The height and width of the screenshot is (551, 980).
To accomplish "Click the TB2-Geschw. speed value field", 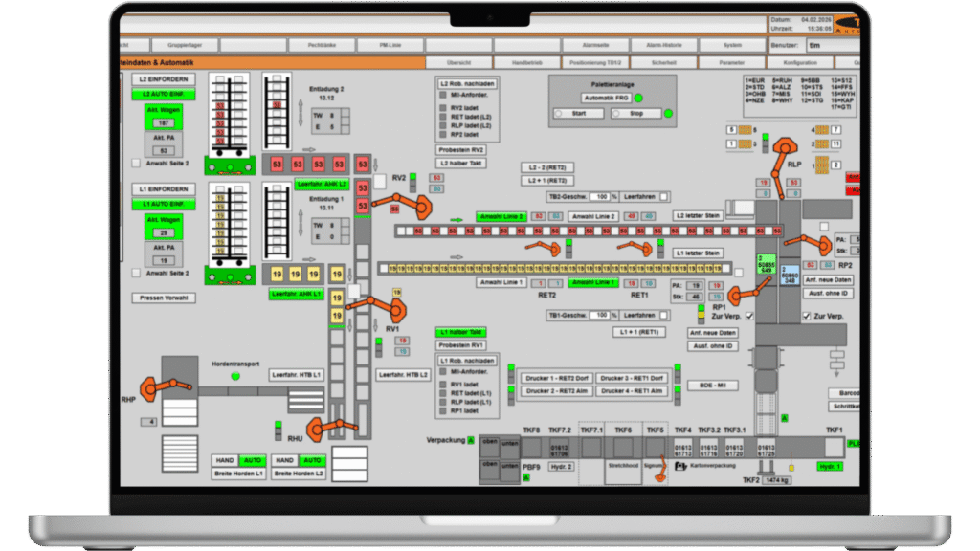I will pyautogui.click(x=600, y=197).
